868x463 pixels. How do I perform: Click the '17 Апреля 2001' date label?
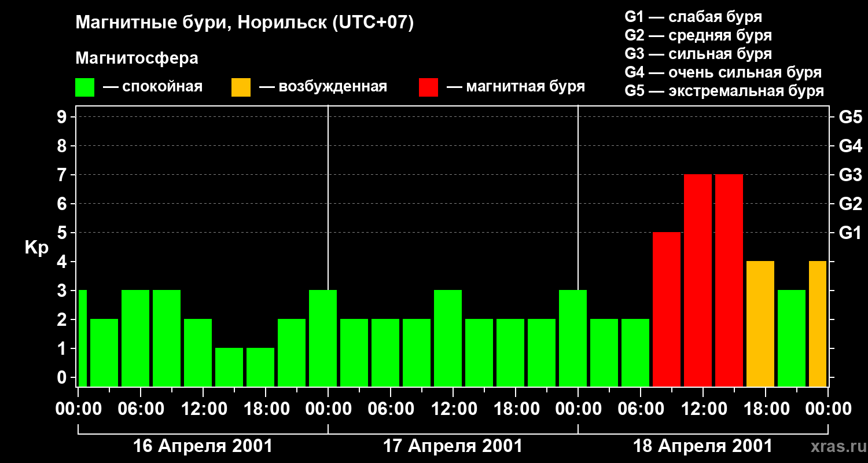[453, 446]
